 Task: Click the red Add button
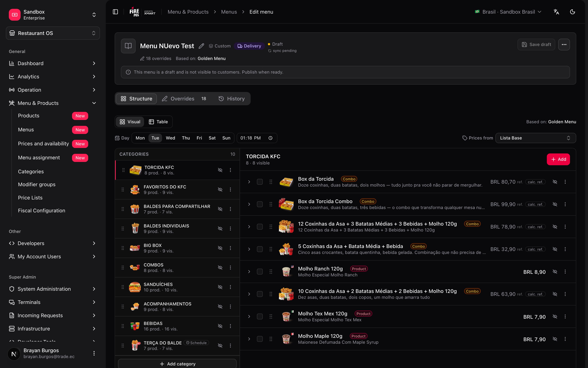pos(558,159)
